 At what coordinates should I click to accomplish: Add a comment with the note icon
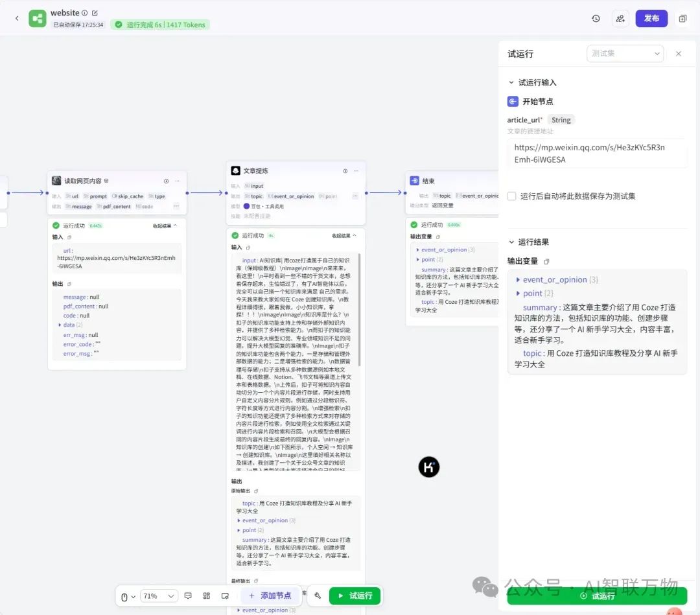click(188, 596)
